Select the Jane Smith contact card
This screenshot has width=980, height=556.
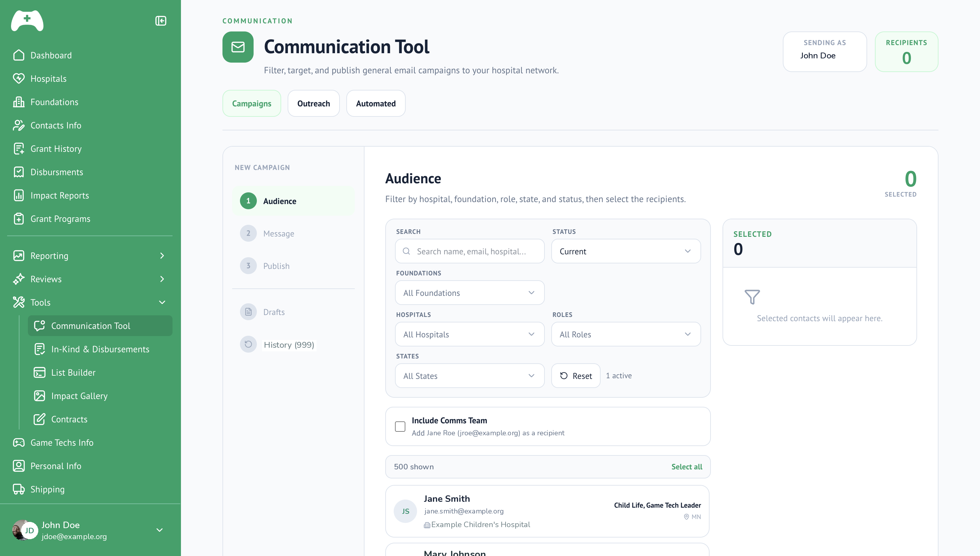click(x=547, y=511)
